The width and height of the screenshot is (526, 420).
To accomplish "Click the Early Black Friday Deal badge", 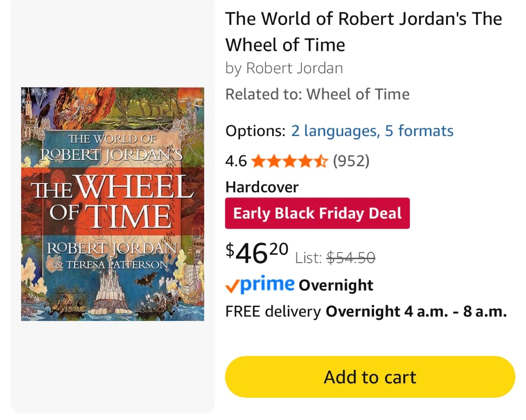I will click(x=317, y=213).
